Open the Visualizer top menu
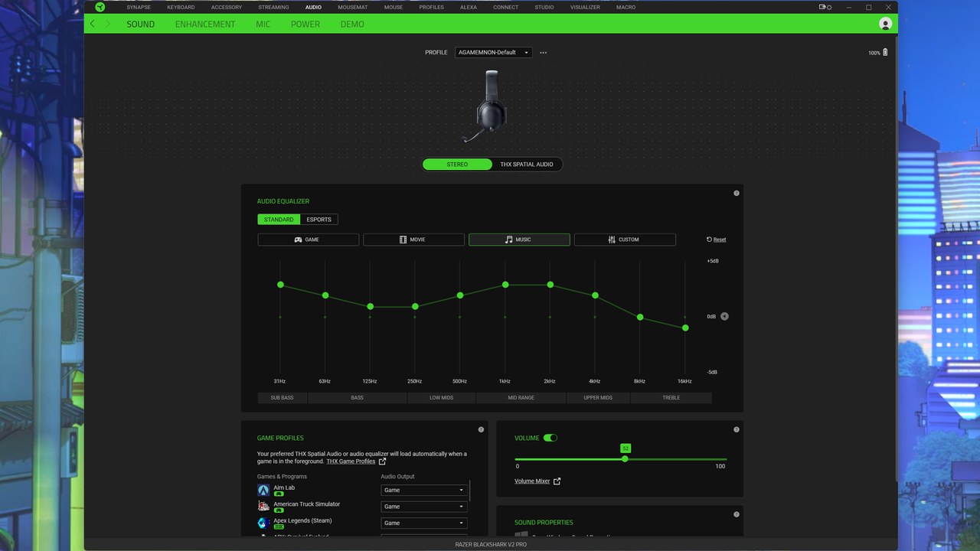 click(x=585, y=7)
